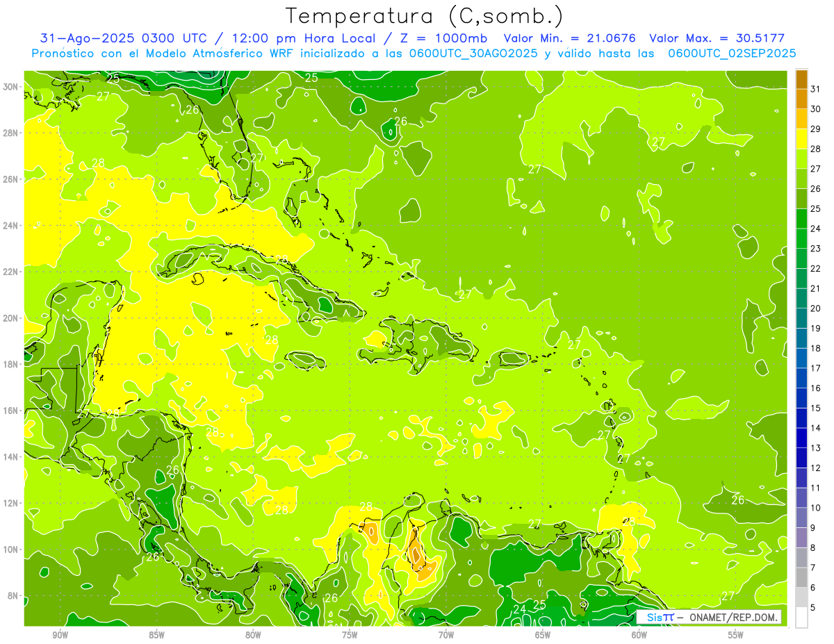
Task: Click the "28N" latitude axis label
Action: [x=12, y=133]
